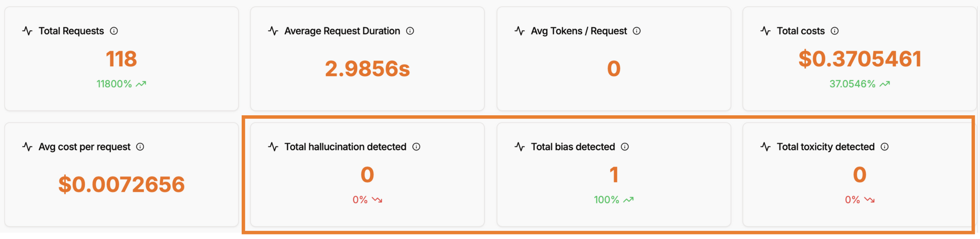Click info icon next to Avg Tokens / Request
Viewport: 980px width, 239px height.
pyautogui.click(x=636, y=31)
